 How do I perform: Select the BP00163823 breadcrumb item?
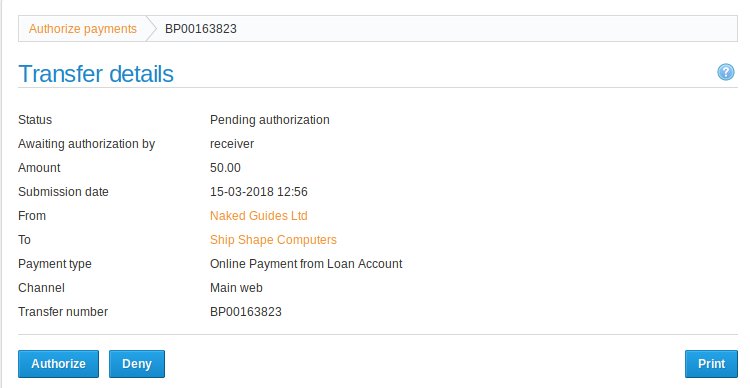pos(201,29)
